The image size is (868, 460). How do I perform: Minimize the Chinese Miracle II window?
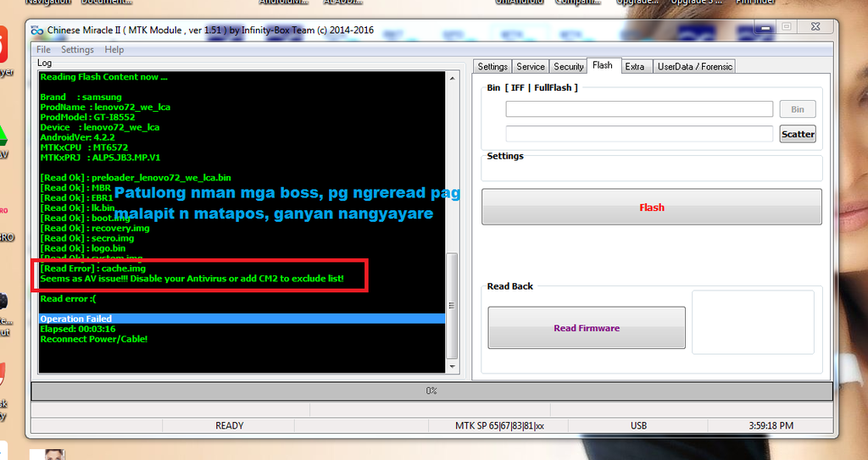coord(765,26)
